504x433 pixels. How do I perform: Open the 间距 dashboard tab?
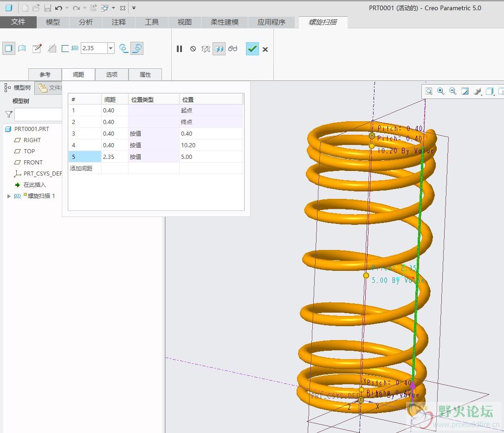pos(78,75)
